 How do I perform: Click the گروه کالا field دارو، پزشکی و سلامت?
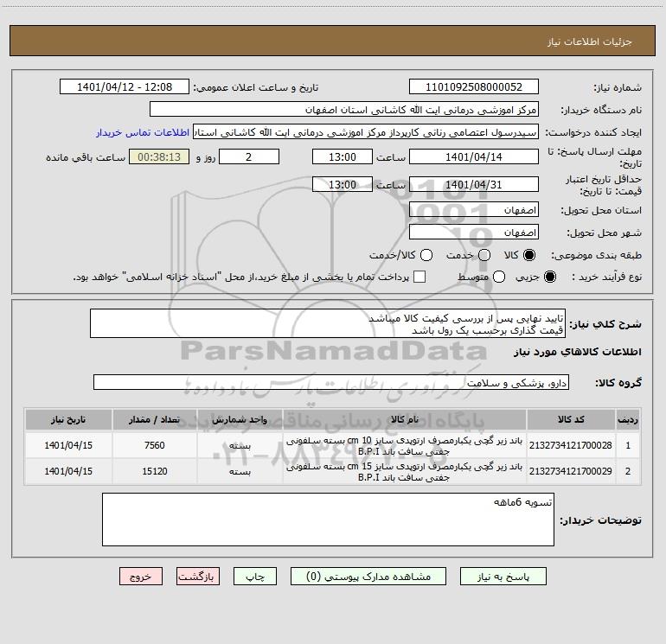pos(331,382)
